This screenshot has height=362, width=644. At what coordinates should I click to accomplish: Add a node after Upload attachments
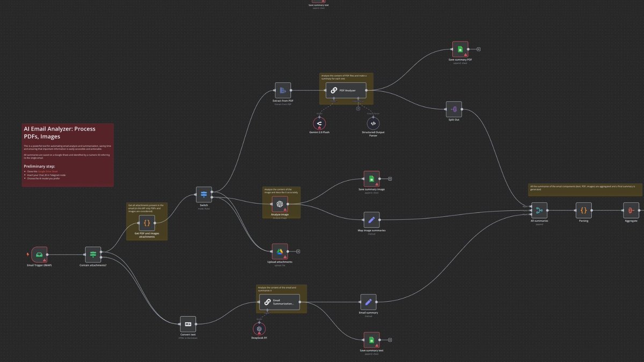click(298, 251)
